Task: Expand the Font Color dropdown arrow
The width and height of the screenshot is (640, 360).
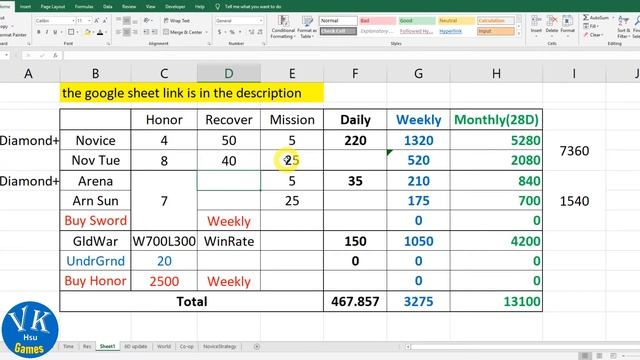Action: pyautogui.click(x=106, y=32)
